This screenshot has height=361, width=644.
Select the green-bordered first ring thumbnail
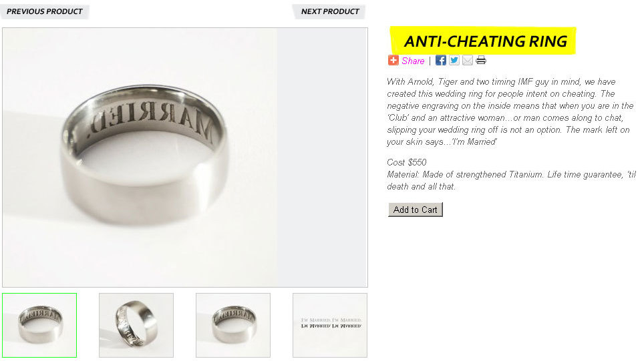pyautogui.click(x=39, y=325)
